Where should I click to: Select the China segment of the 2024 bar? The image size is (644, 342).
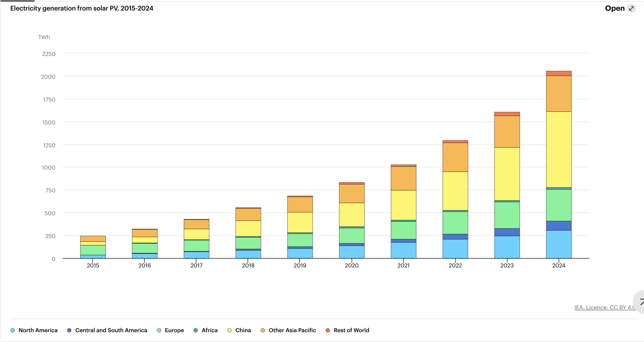pos(559,150)
